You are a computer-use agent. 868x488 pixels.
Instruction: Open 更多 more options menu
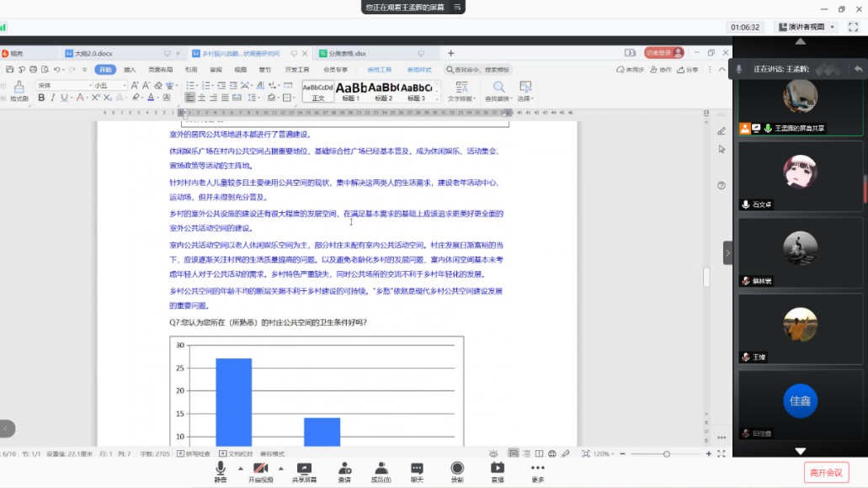(x=537, y=469)
